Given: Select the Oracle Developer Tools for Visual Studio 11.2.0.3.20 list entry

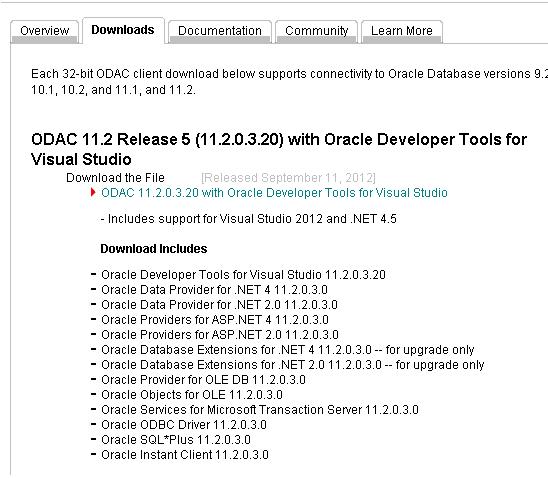Looking at the screenshot, I should [x=243, y=275].
